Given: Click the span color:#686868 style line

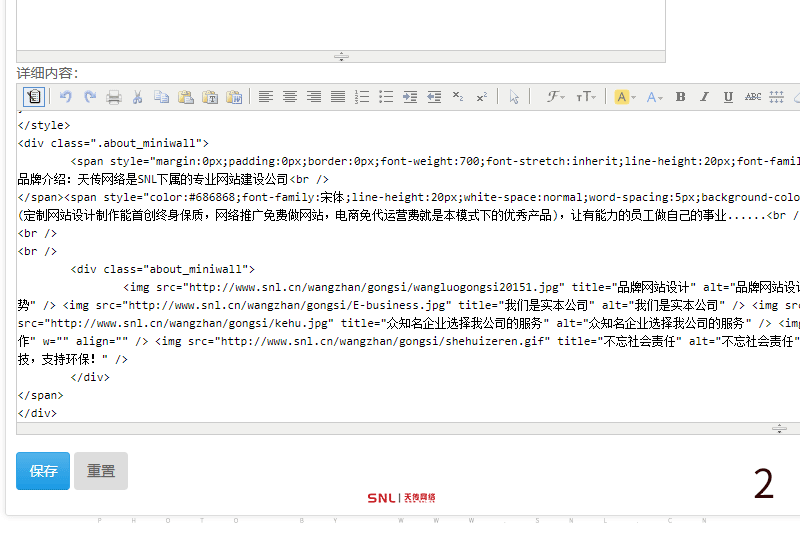Looking at the screenshot, I should (408, 197).
